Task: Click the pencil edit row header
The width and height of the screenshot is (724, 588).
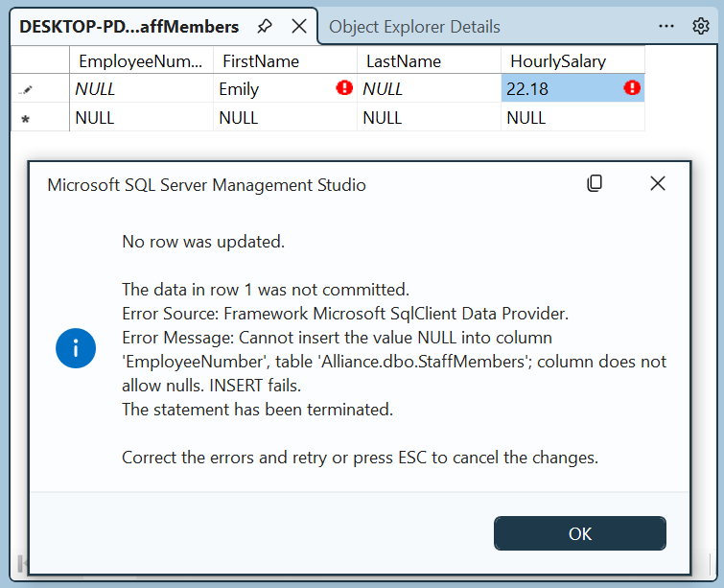Action: pyautogui.click(x=40, y=88)
